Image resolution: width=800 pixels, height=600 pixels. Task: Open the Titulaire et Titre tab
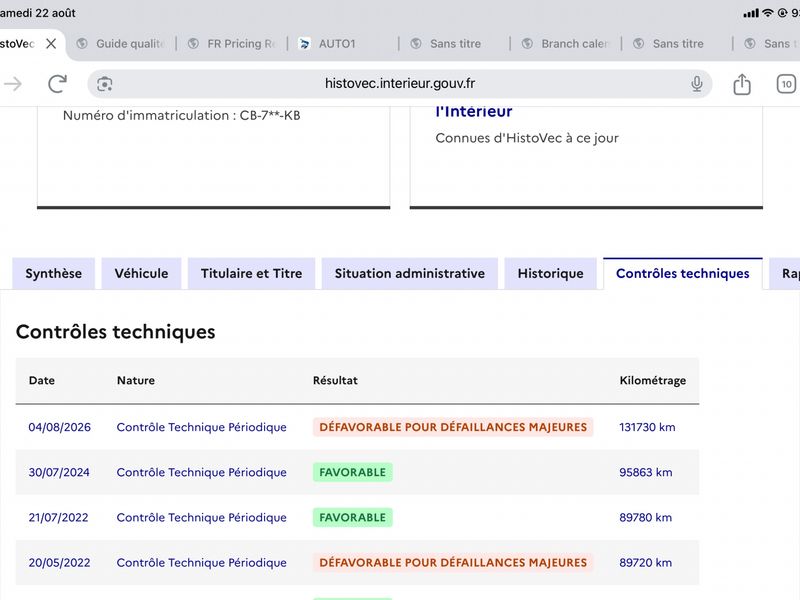(x=252, y=273)
